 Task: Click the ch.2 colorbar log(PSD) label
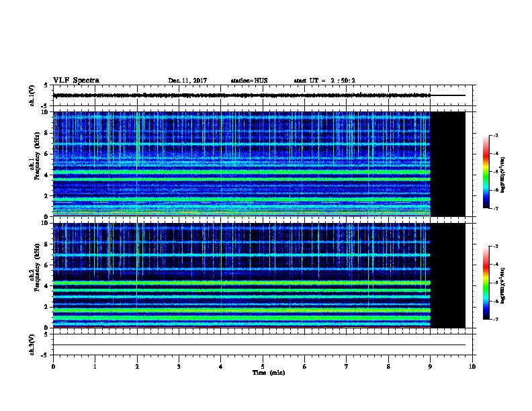[502, 285]
